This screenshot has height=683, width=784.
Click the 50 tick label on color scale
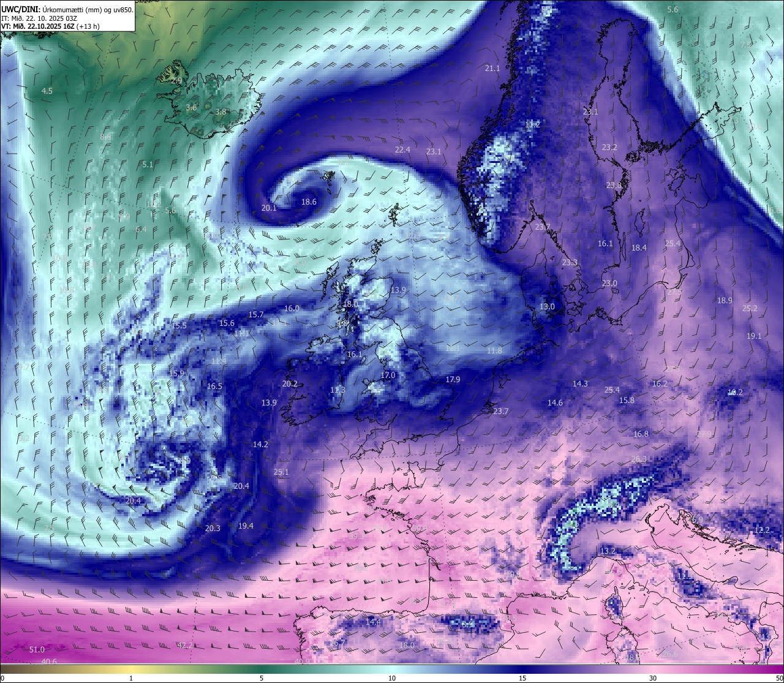[x=779, y=678]
